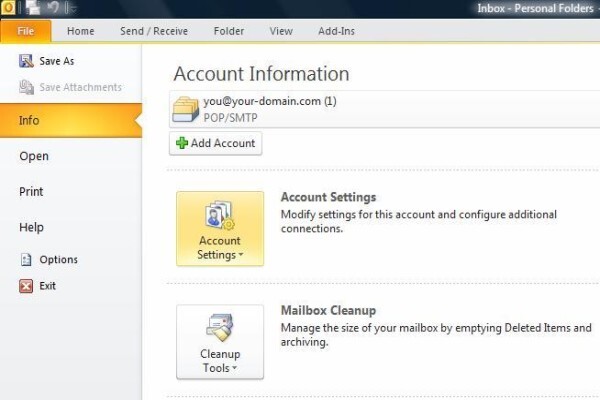Click the Add Account button
600x400 pixels.
(215, 143)
